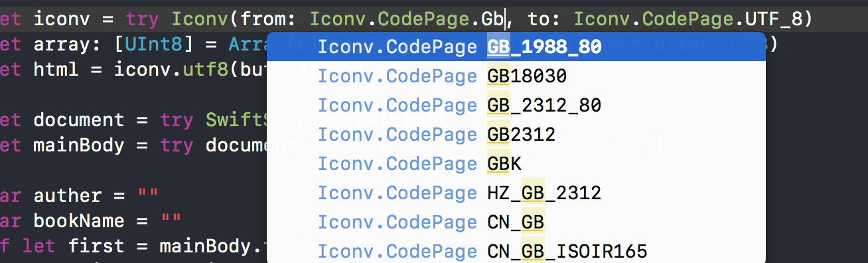Screen dimensions: 868x263
Task: Select GB2312 completion entry
Action: 516,135
